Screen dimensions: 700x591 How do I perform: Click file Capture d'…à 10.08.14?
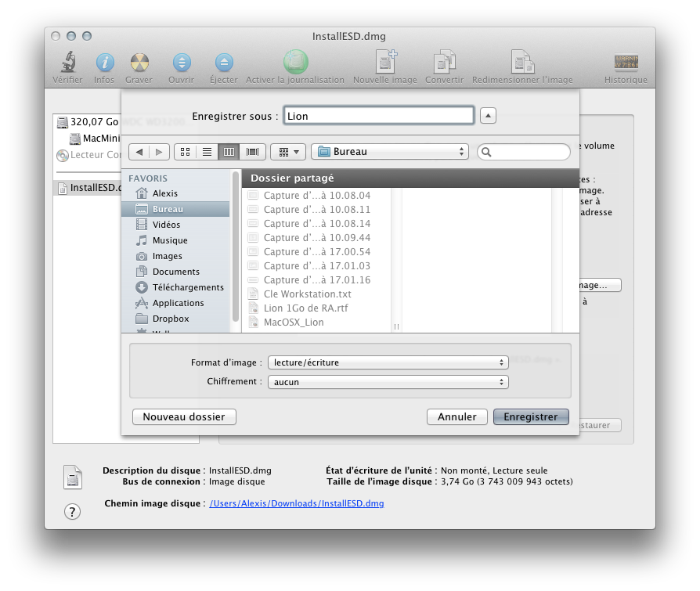[316, 223]
